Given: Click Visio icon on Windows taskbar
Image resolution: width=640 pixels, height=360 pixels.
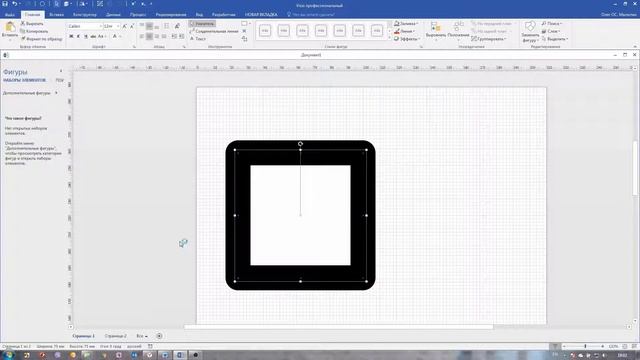Looking at the screenshot, I should 180,355.
